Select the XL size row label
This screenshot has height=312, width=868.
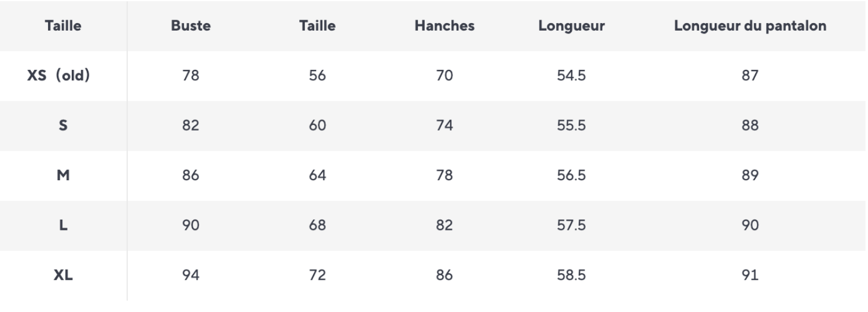coord(63,275)
